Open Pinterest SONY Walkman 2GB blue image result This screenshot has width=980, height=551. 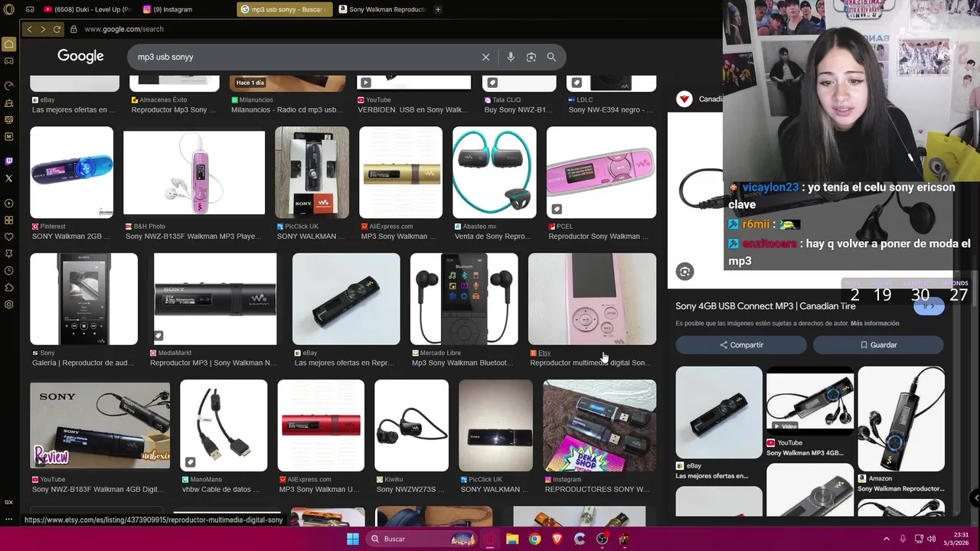pyautogui.click(x=71, y=172)
